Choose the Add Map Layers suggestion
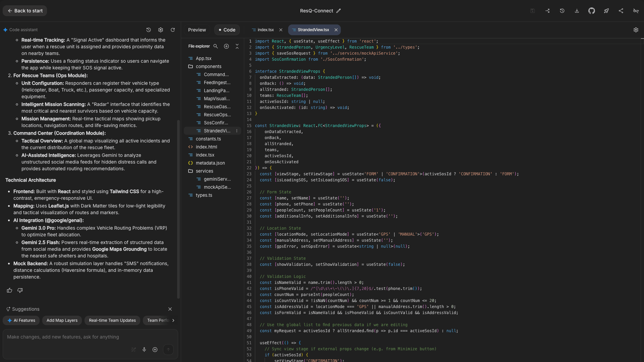This screenshot has width=644, height=362. click(x=62, y=320)
